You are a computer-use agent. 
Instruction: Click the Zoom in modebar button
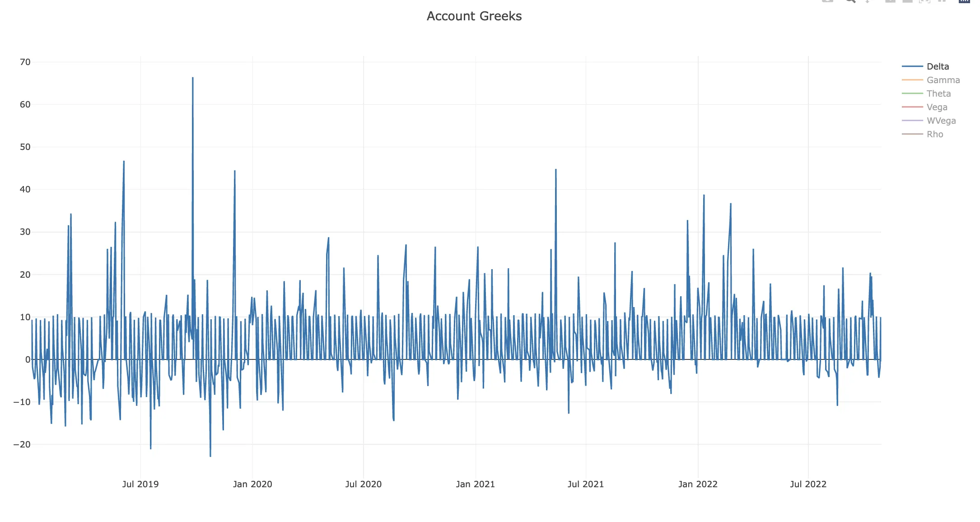click(890, 1)
